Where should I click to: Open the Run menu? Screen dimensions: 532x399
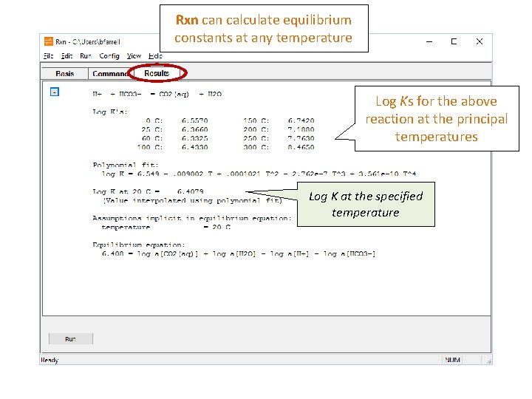click(86, 56)
